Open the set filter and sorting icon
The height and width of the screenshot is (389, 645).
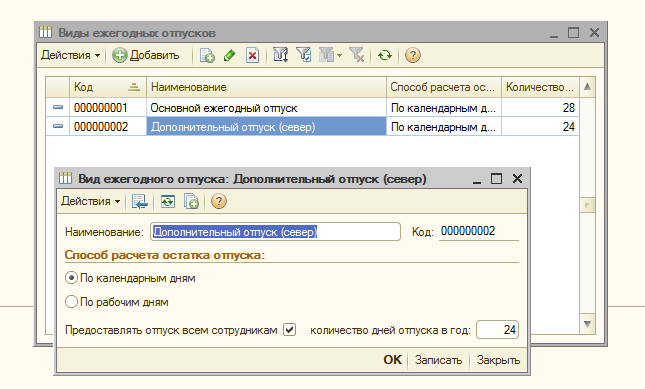(281, 55)
